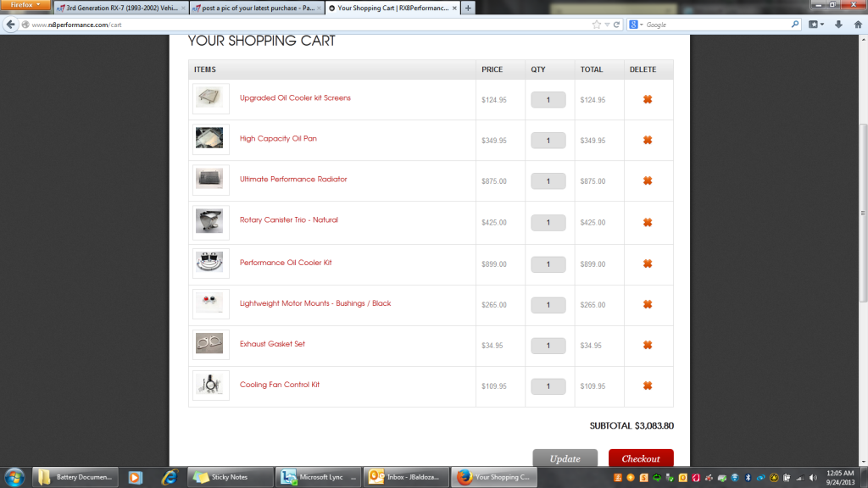The height and width of the screenshot is (488, 868).
Task: Launch Windows Media Player from taskbar
Action: [x=135, y=477]
